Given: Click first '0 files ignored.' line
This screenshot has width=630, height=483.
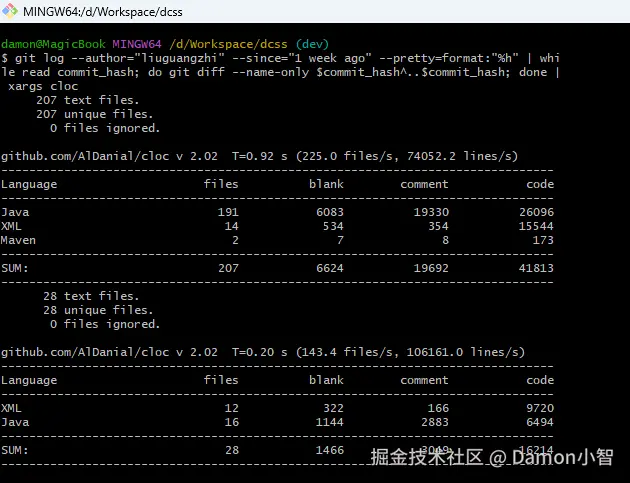Looking at the screenshot, I should (105, 128).
